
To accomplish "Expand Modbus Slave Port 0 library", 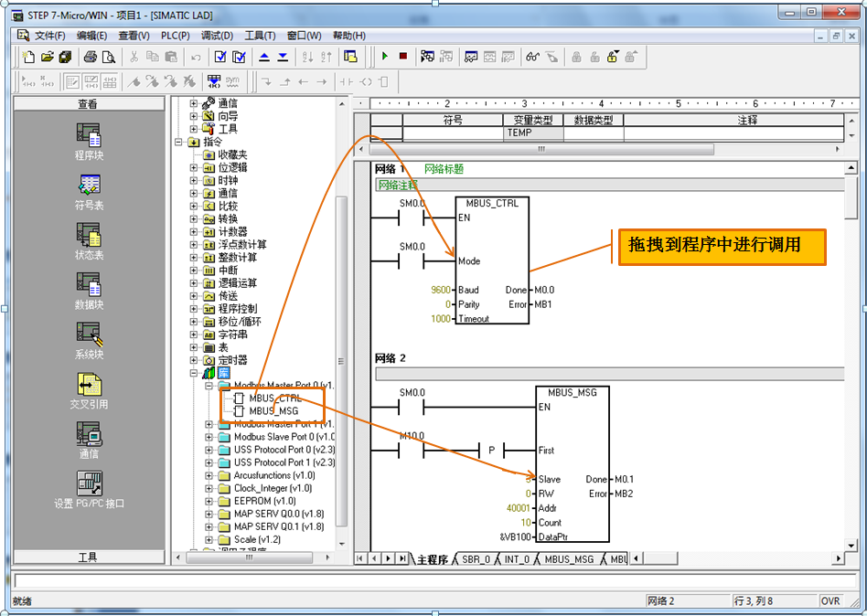I will tap(209, 437).
